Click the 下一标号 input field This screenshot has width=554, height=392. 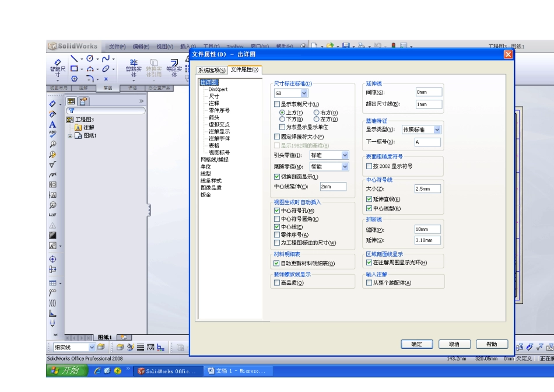[x=427, y=142]
